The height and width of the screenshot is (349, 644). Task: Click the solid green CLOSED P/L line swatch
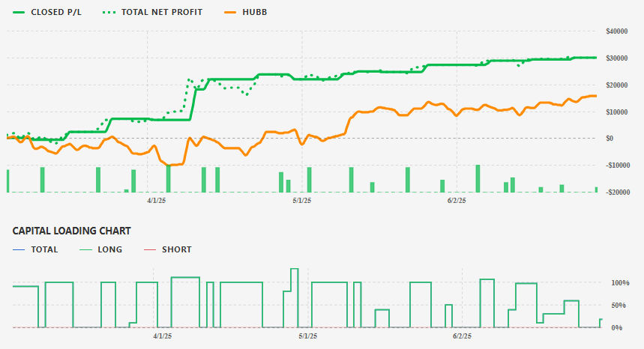[x=19, y=12]
